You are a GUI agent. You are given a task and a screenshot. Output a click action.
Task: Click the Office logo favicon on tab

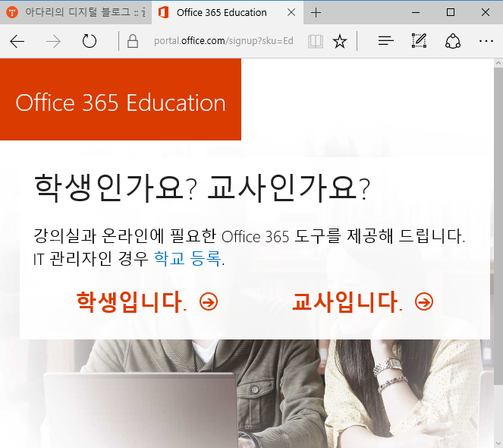[x=164, y=12]
